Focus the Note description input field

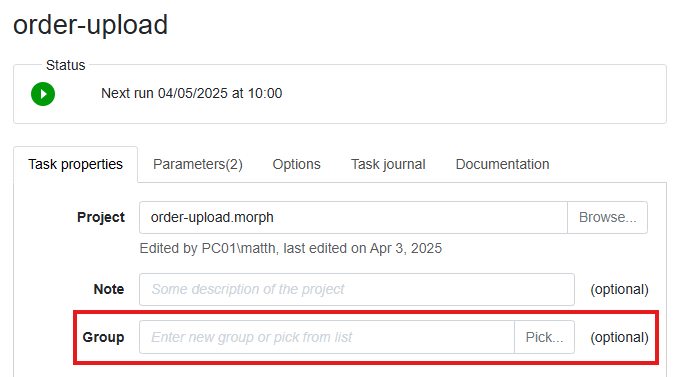(x=357, y=289)
